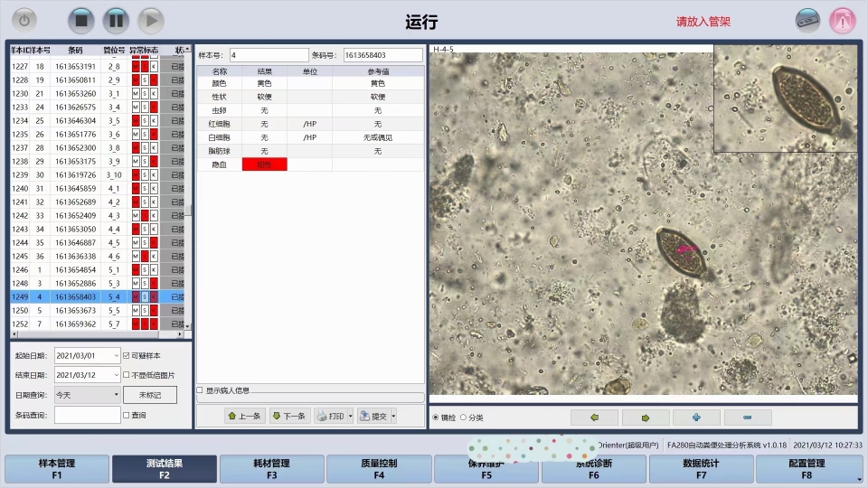The image size is (868, 488).
Task: Click the 白细胞 result row name
Action: tap(219, 137)
